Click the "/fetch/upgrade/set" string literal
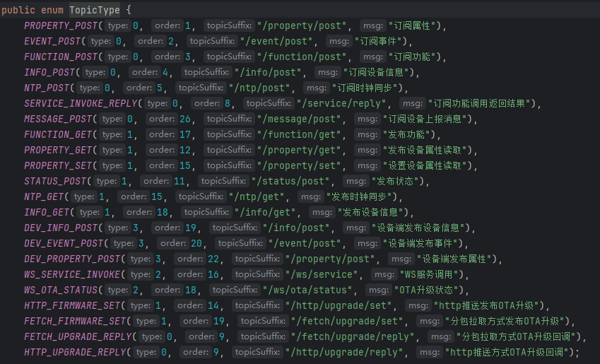The width and height of the screenshot is (600, 364). [x=347, y=321]
